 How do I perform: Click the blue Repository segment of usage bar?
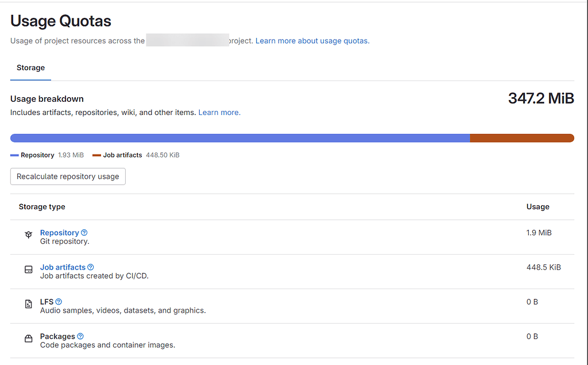click(240, 138)
